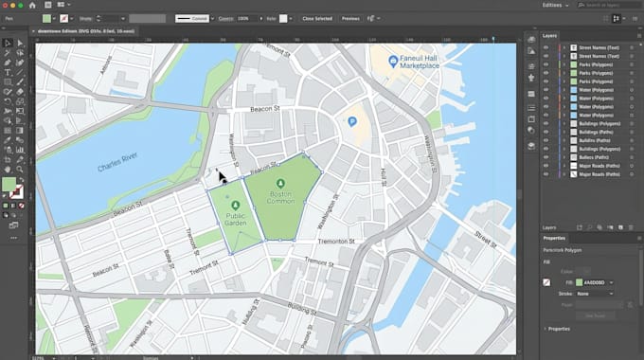Hide the Bullecs (Paths) layer

[x=546, y=157]
